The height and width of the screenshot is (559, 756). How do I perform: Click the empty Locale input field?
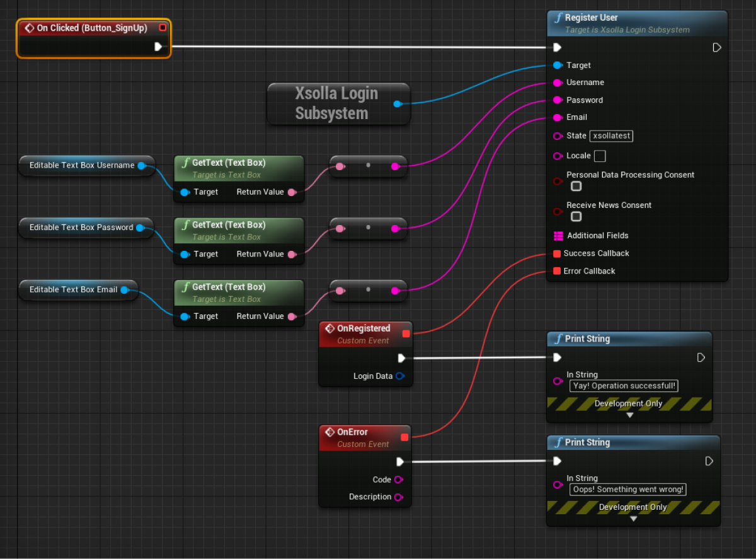(600, 156)
